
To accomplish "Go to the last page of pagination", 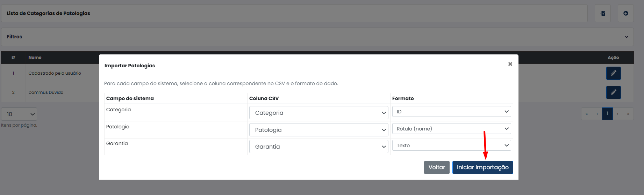I will click(x=628, y=114).
